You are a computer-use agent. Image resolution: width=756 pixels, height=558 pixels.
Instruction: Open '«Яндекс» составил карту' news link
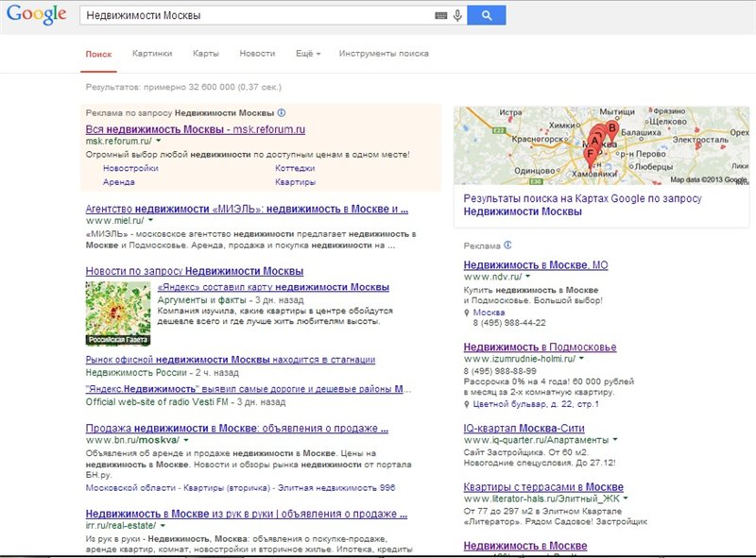273,287
